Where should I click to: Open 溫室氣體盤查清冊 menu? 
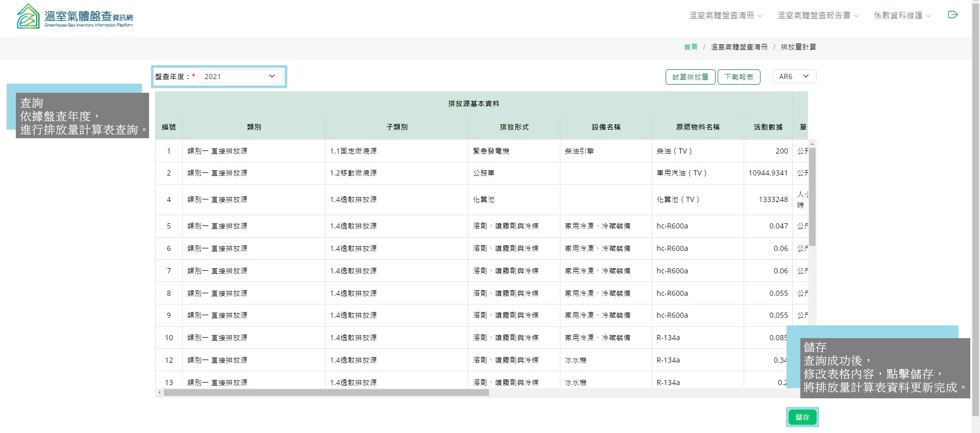[x=726, y=15]
